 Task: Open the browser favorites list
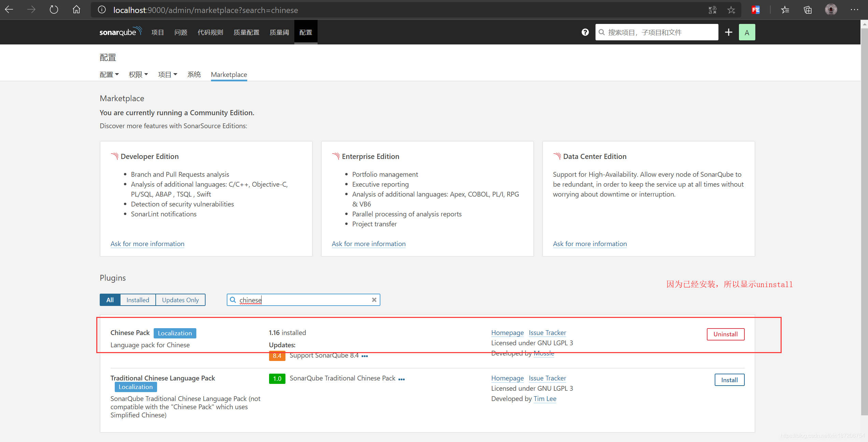tap(785, 10)
